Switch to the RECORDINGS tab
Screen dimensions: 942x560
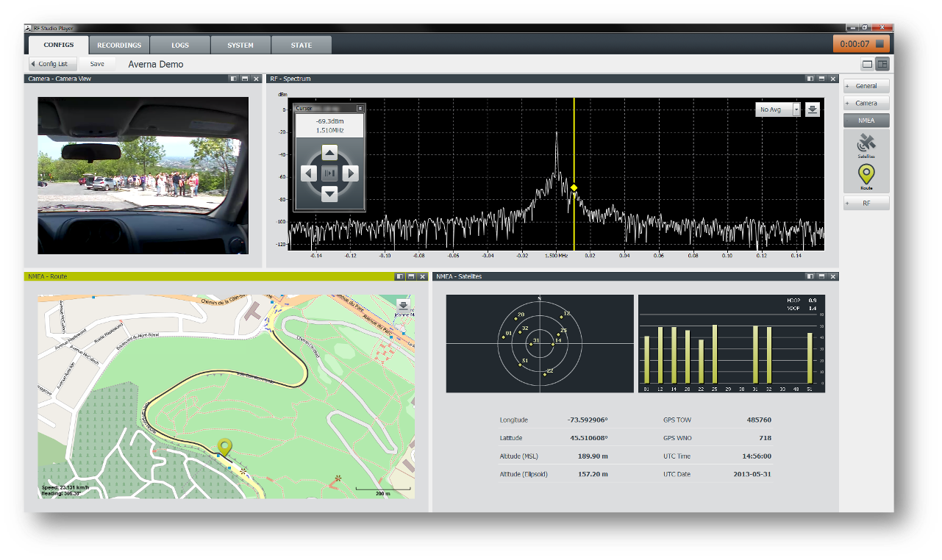119,46
